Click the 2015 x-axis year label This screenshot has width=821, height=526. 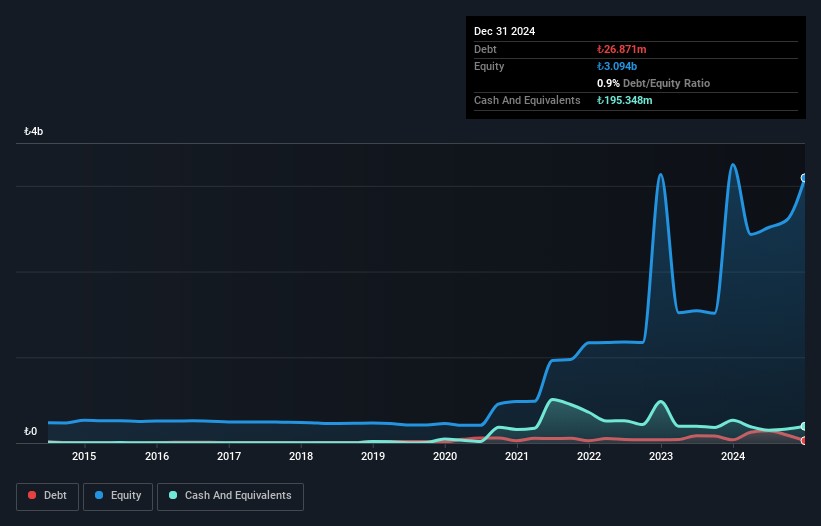point(84,457)
